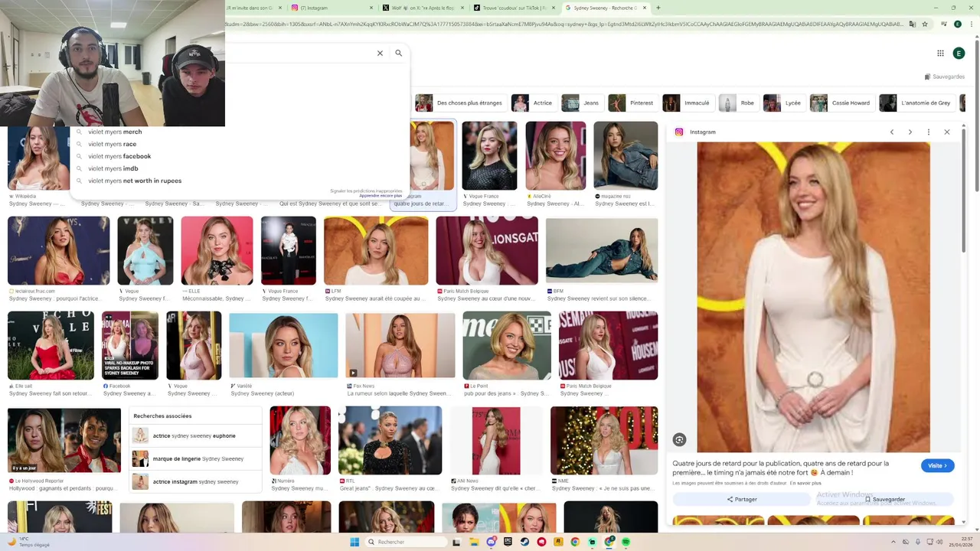Close the Instagram browser tab

coord(373,8)
